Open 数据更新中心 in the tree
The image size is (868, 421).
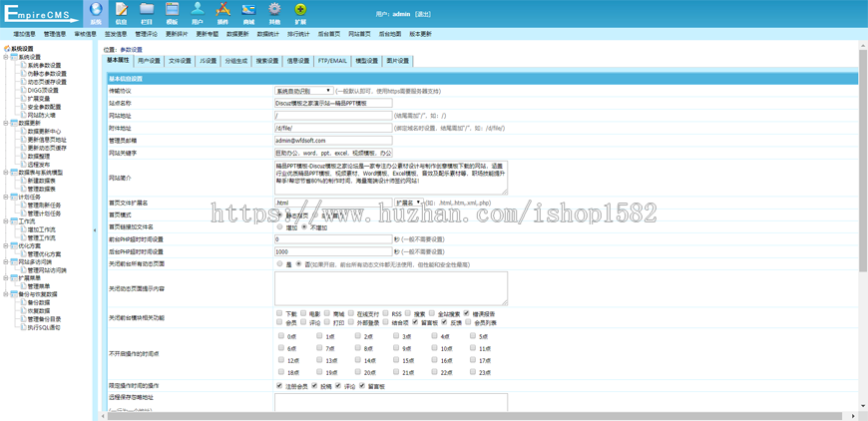(44, 131)
